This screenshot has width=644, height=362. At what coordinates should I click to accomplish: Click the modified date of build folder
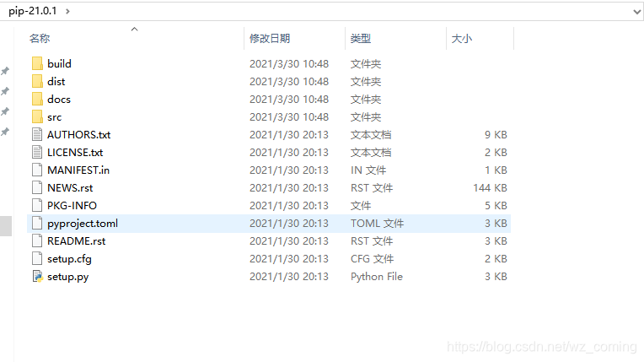click(289, 64)
